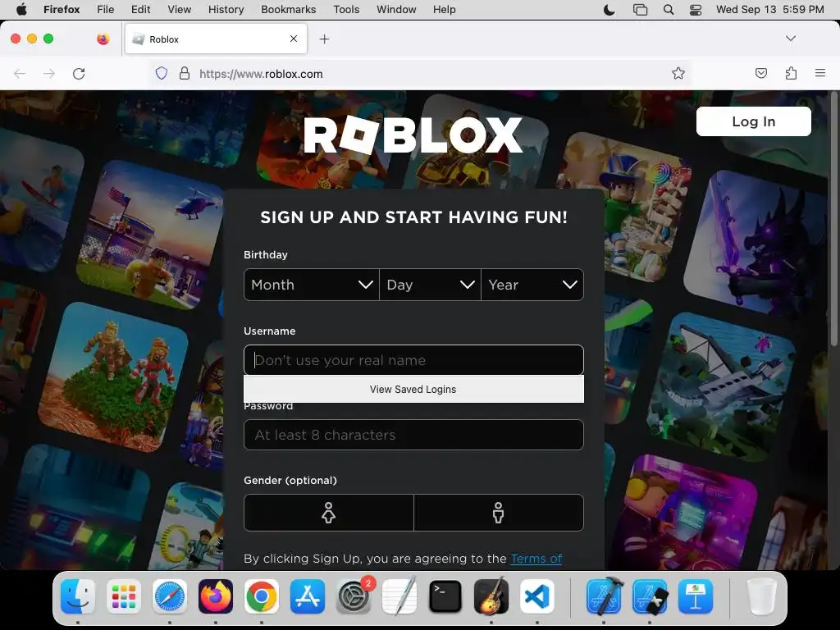Open the Trash in the Dock
This screenshot has width=840, height=630.
pos(761,596)
